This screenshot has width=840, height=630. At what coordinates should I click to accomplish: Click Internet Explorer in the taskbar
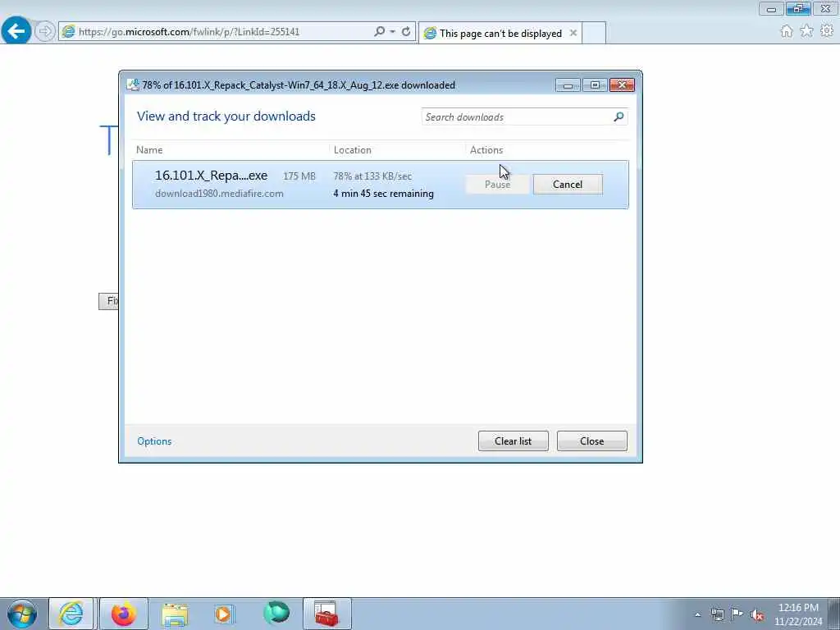click(71, 614)
